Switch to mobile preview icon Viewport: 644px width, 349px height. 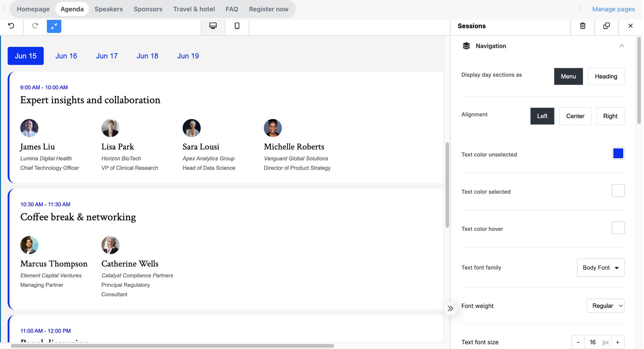(x=237, y=26)
